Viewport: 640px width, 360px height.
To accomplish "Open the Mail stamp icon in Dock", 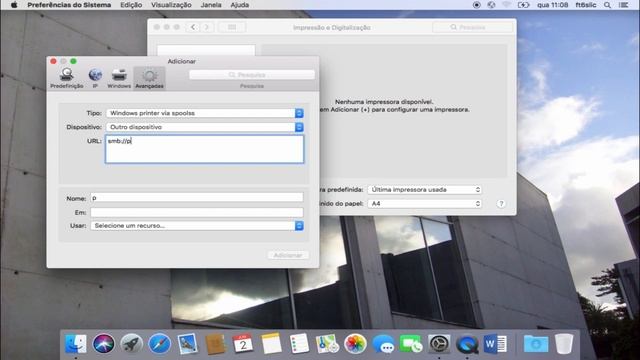I will coord(187,344).
